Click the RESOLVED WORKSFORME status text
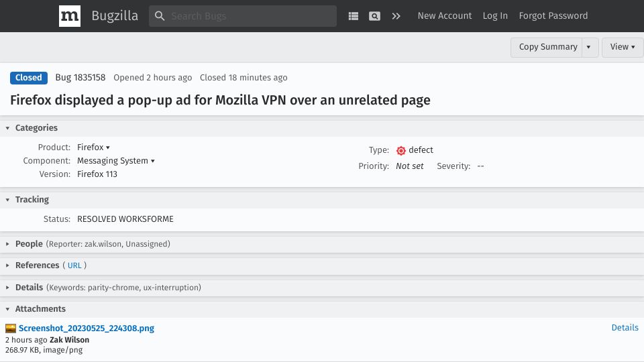644x362 pixels. (x=125, y=219)
